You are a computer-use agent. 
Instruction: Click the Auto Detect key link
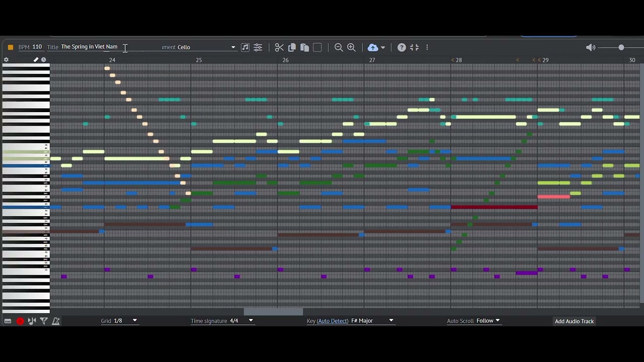(333, 321)
